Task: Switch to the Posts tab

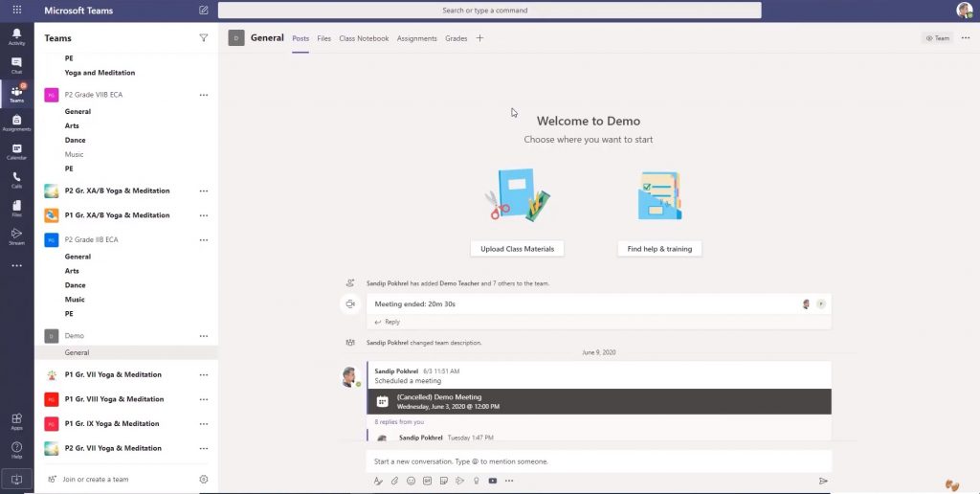Action: point(301,38)
